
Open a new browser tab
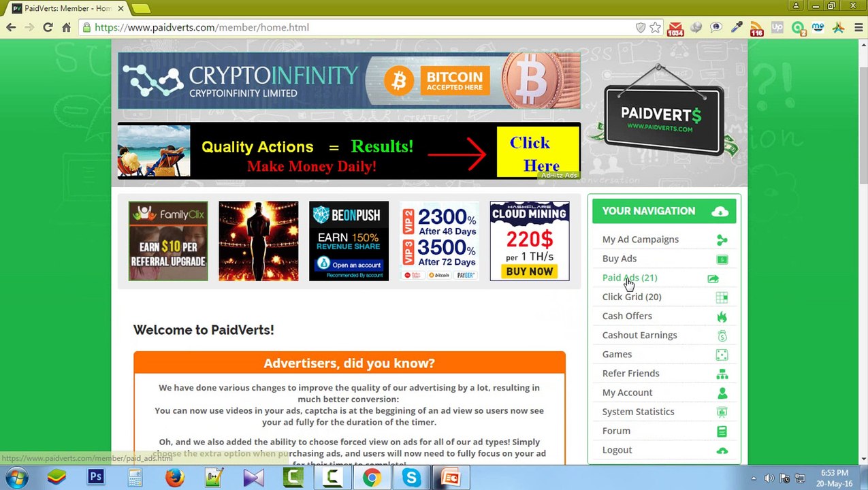141,8
